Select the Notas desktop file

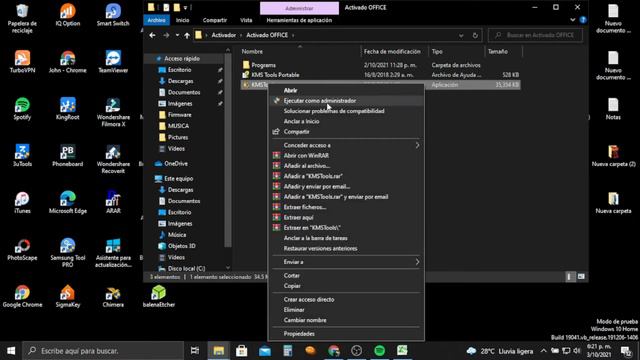click(x=613, y=109)
